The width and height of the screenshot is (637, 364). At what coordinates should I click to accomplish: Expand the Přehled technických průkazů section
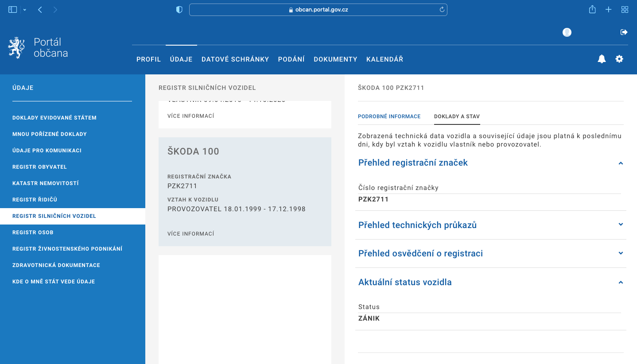(x=621, y=225)
